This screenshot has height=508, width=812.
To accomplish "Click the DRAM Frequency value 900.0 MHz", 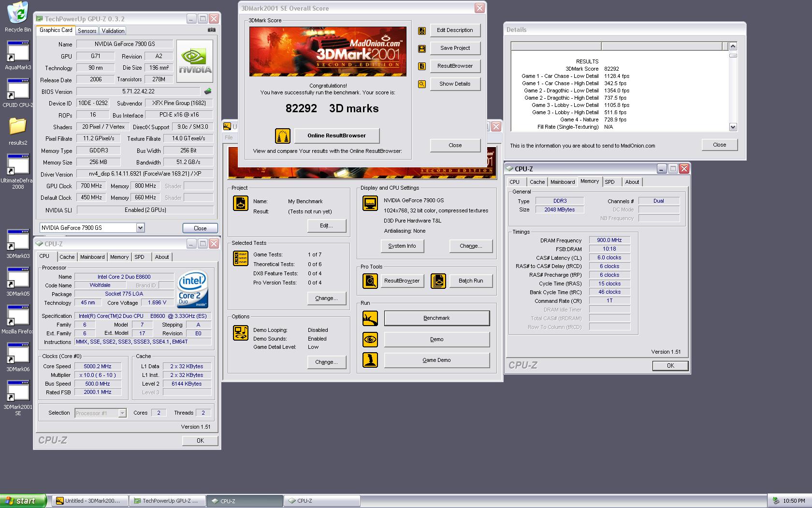I will [x=609, y=240].
